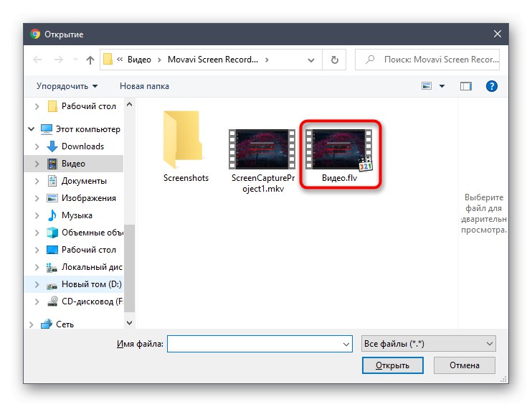This screenshot has height=407, width=532.
Task: Click the Видео filmstrip icon in tree
Action: (x=52, y=164)
